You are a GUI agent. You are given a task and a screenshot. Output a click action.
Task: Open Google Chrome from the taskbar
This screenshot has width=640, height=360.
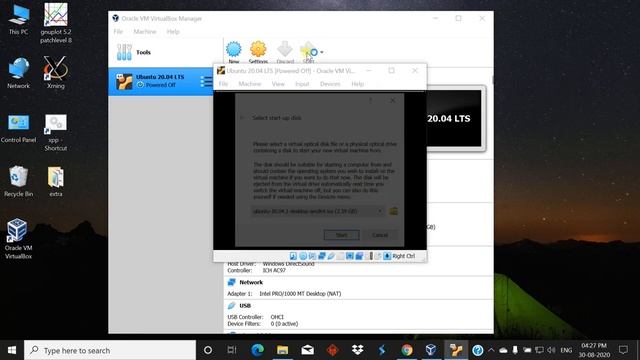(406, 350)
